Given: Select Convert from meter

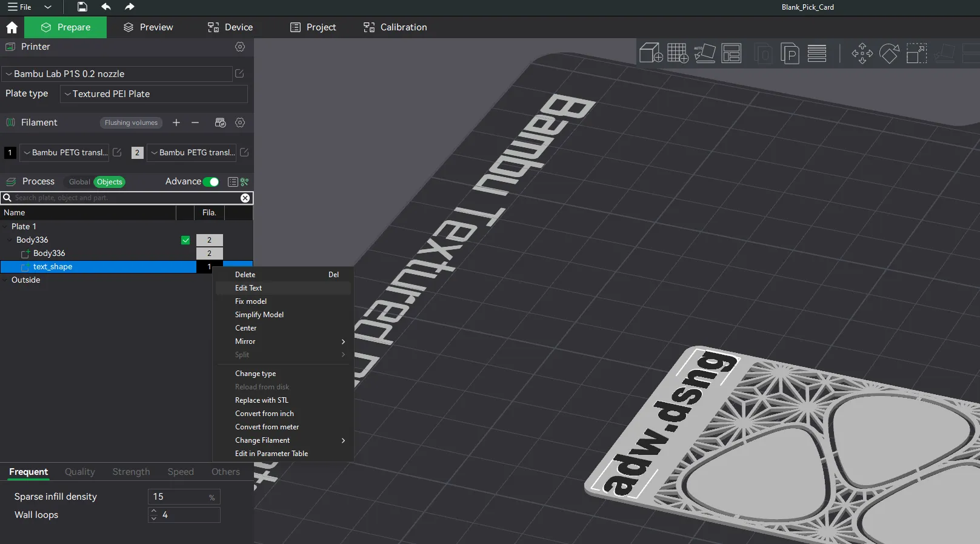Looking at the screenshot, I should click(x=284, y=427).
